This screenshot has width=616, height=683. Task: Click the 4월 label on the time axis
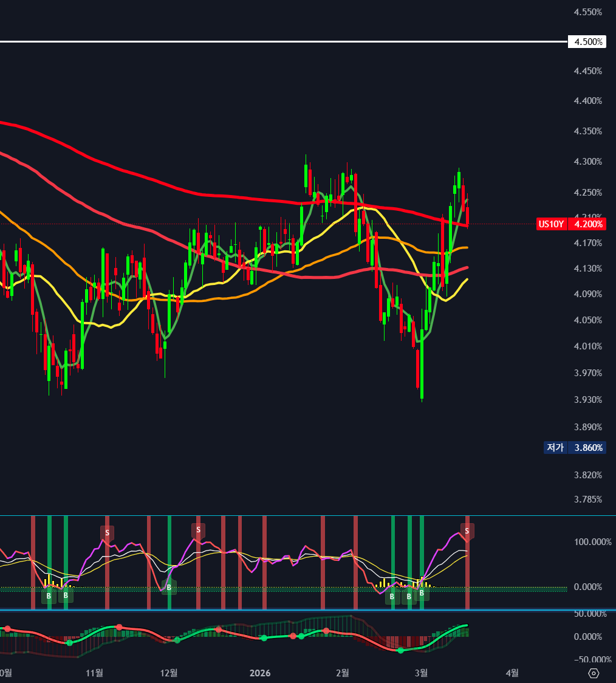tap(513, 673)
